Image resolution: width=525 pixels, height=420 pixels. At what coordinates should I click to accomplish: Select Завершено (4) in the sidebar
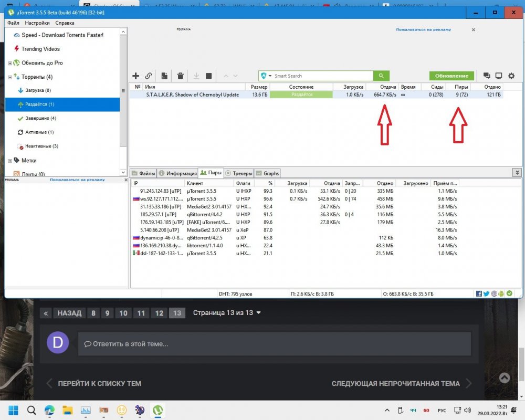pyautogui.click(x=38, y=118)
